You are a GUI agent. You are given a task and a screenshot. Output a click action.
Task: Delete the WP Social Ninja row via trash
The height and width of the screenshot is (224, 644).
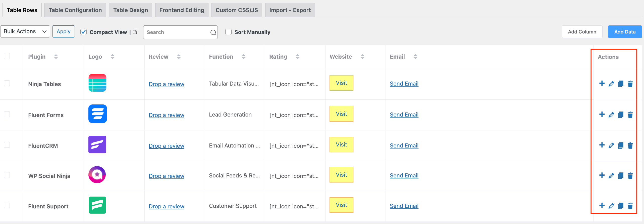coord(630,176)
